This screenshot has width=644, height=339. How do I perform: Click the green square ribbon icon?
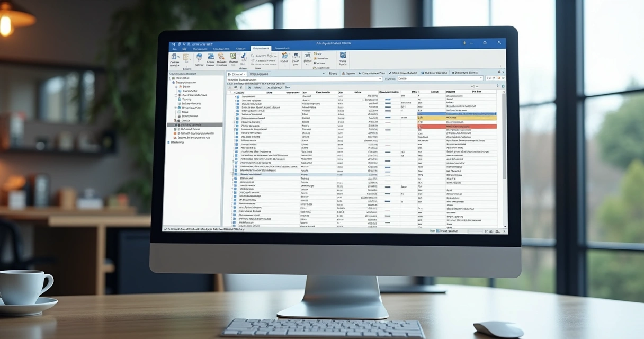click(232, 56)
